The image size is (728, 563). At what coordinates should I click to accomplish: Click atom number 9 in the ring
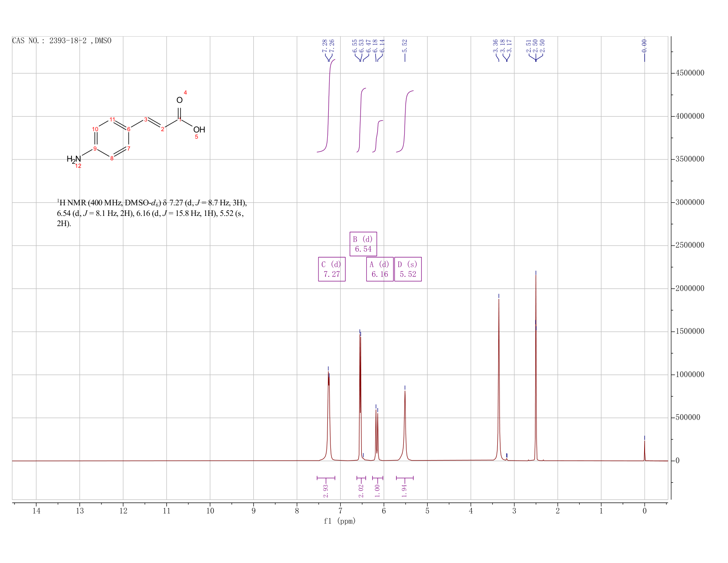click(x=95, y=148)
